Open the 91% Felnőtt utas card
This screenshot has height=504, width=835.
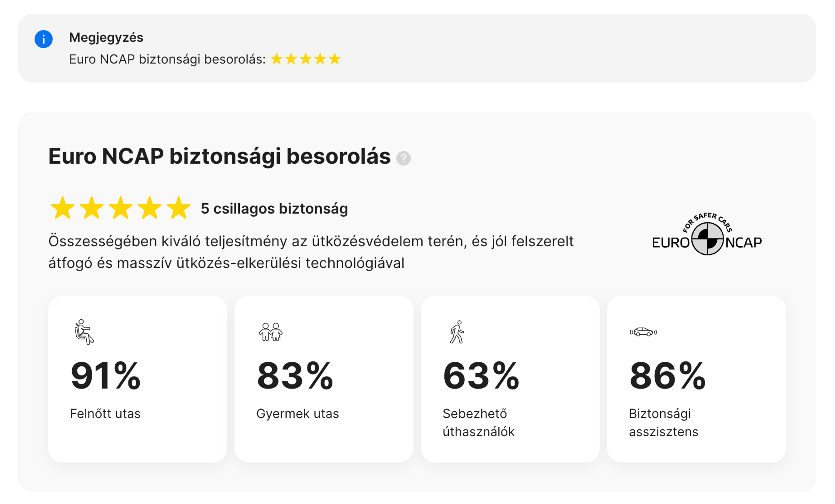[x=138, y=379]
